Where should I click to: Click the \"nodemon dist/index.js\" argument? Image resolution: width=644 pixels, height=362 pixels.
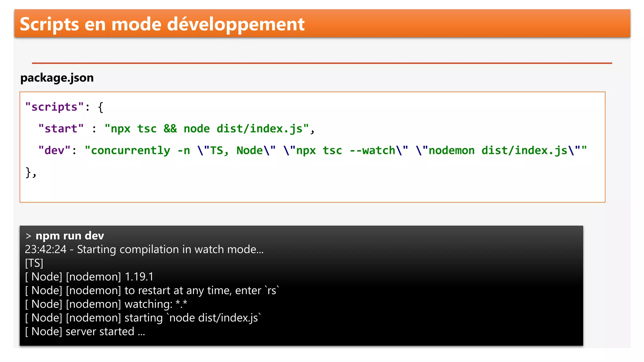[498, 151]
